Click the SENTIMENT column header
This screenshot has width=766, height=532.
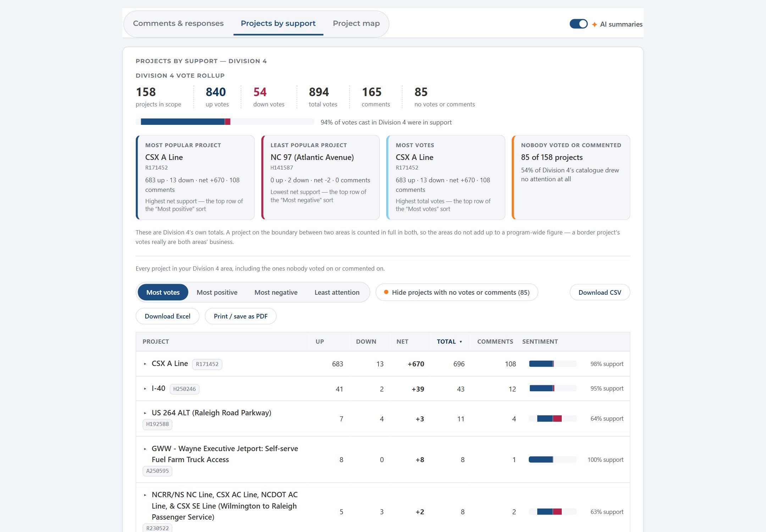click(x=540, y=342)
